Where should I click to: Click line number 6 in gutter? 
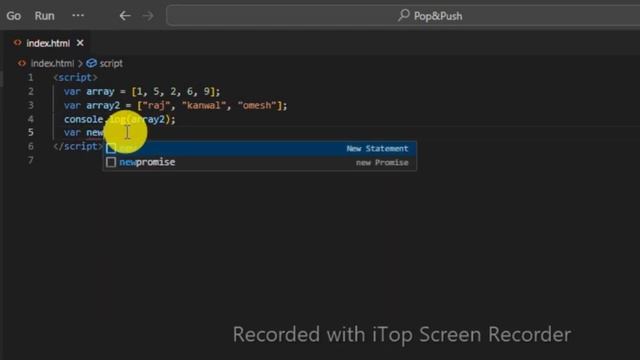[31, 146]
